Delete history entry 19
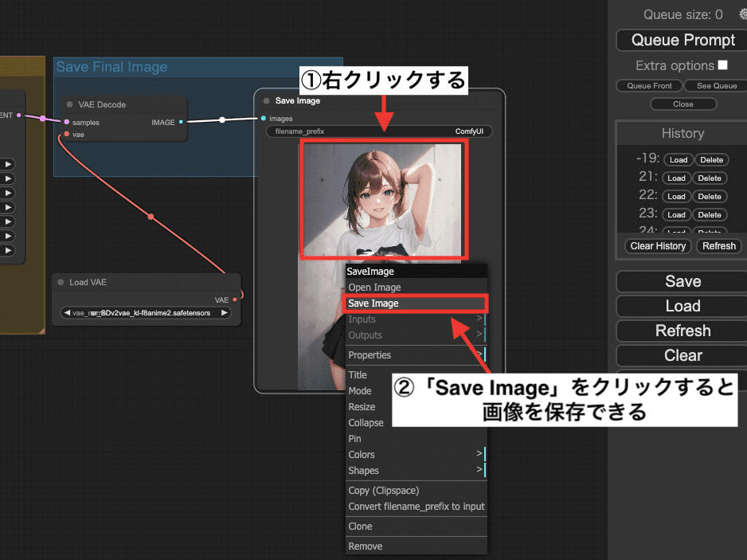Screen dimensions: 747x560 [x=711, y=159]
